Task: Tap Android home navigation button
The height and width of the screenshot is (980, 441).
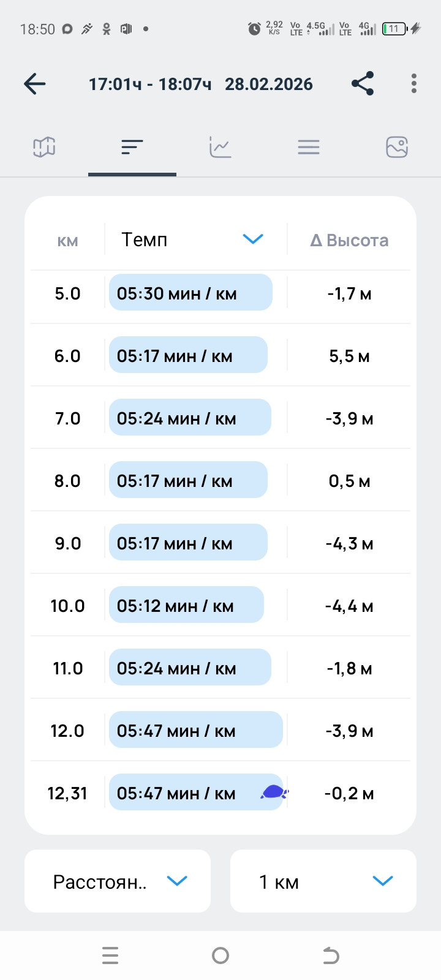Action: [x=221, y=956]
